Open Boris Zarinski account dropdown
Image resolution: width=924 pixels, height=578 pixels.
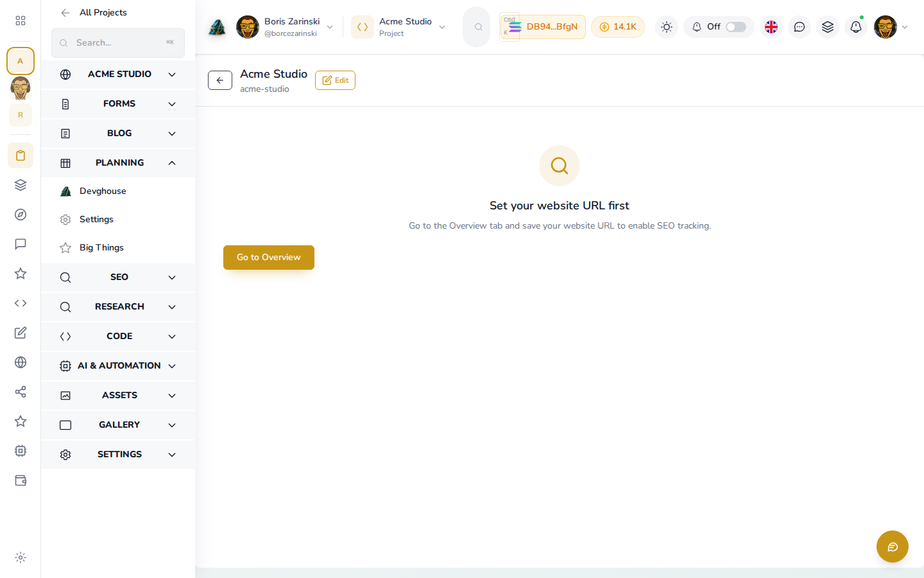point(285,27)
